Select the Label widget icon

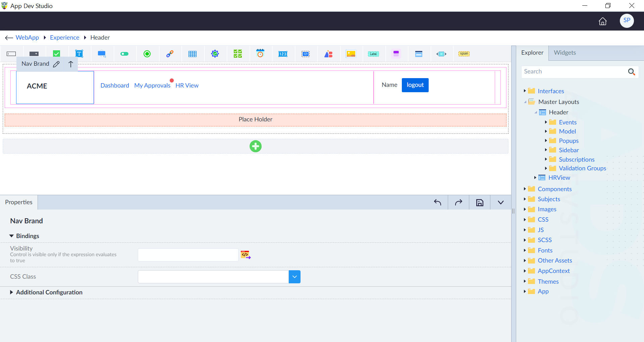(373, 54)
